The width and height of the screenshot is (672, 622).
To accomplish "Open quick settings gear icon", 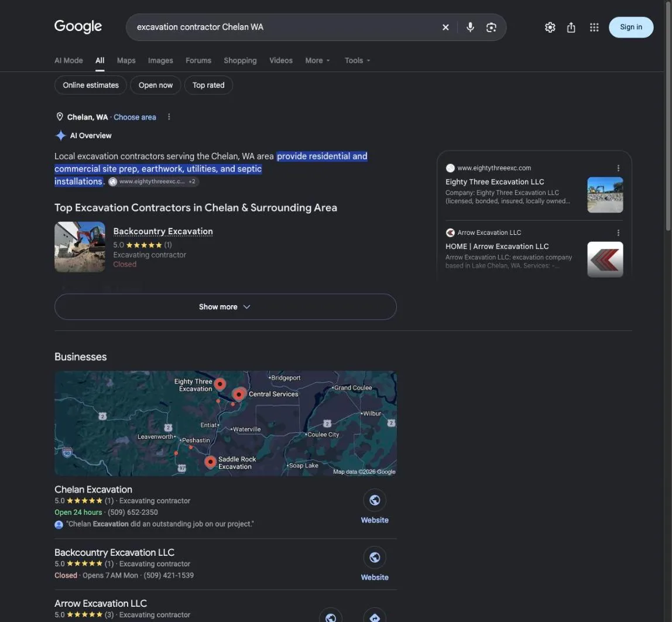I will pos(550,27).
